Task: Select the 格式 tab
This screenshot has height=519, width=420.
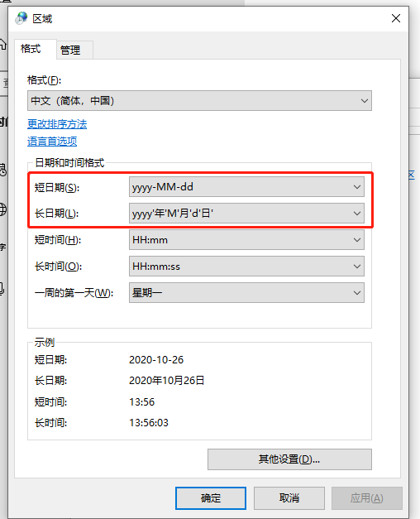Action: coord(31,49)
